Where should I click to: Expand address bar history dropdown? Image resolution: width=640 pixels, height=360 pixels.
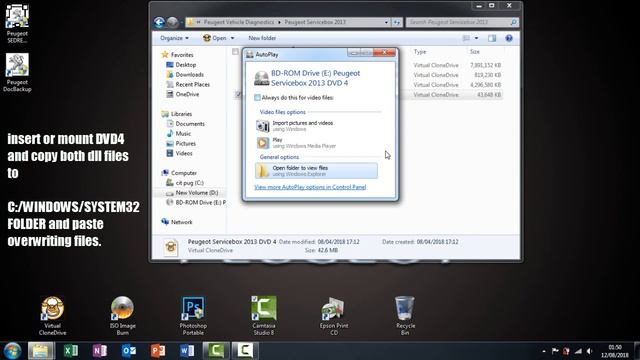386,22
